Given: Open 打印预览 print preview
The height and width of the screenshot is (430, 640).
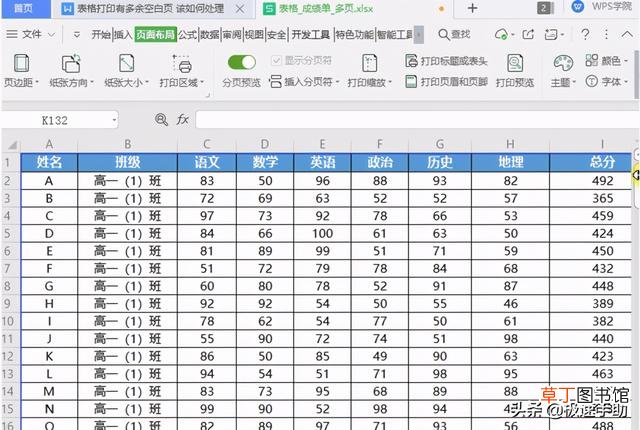Looking at the screenshot, I should [x=515, y=70].
